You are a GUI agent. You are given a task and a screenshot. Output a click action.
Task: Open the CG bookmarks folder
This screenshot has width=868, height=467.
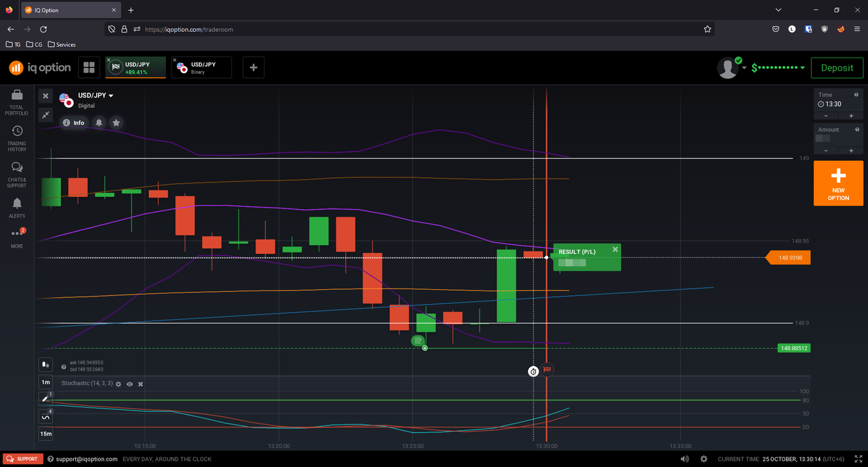click(x=34, y=45)
